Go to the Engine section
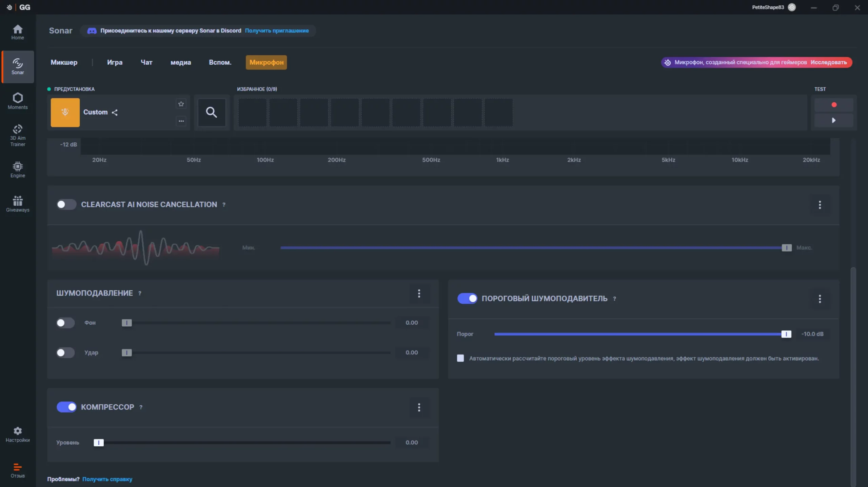Image resolution: width=868 pixels, height=487 pixels. click(x=18, y=169)
